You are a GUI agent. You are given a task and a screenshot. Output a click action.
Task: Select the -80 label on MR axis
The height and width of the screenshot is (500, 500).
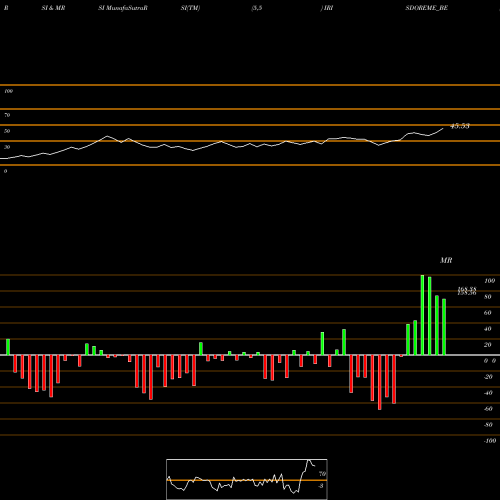point(488,425)
